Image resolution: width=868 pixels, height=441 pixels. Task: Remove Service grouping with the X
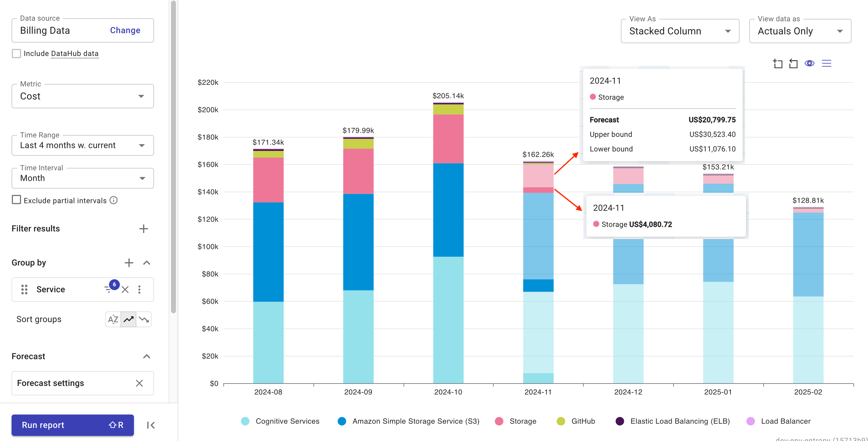(x=125, y=289)
